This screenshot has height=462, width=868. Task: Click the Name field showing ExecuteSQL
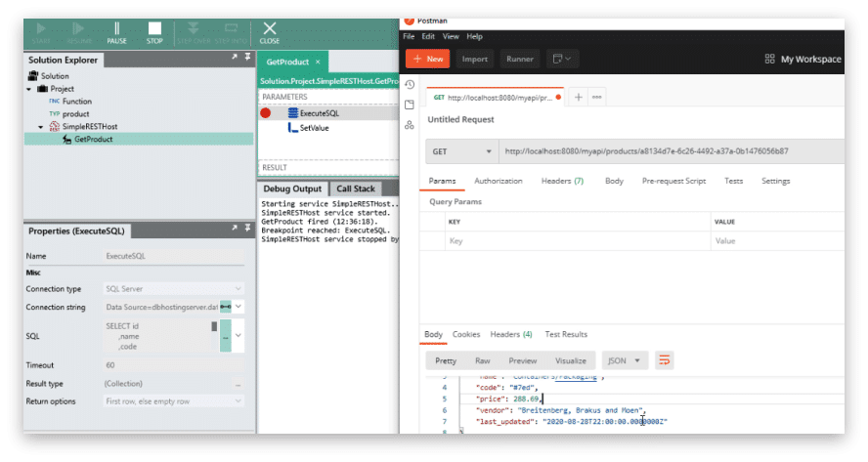pyautogui.click(x=174, y=256)
